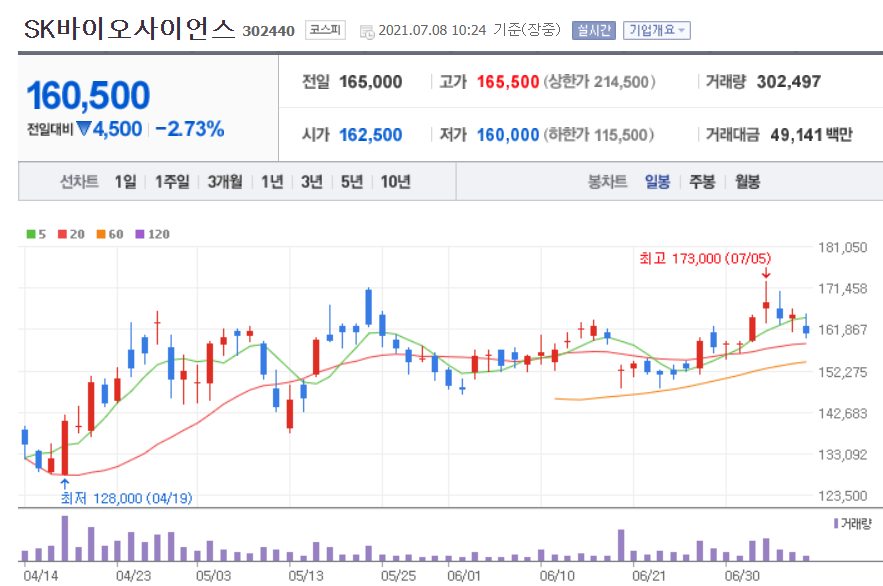Select the 1일 line chart period

[x=126, y=181]
